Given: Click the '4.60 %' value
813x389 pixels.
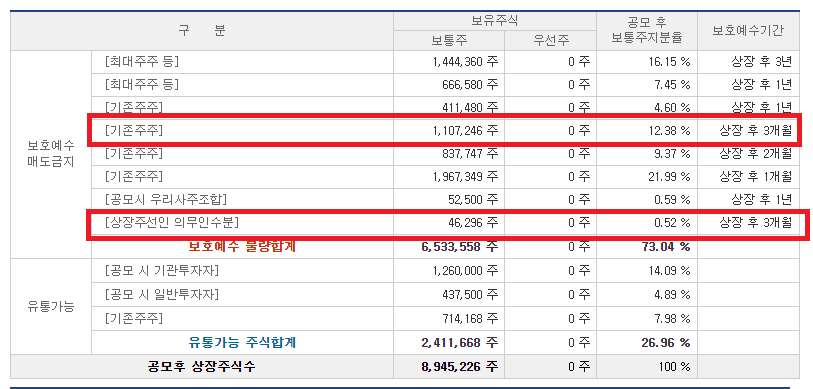Looking at the screenshot, I should click(672, 108).
